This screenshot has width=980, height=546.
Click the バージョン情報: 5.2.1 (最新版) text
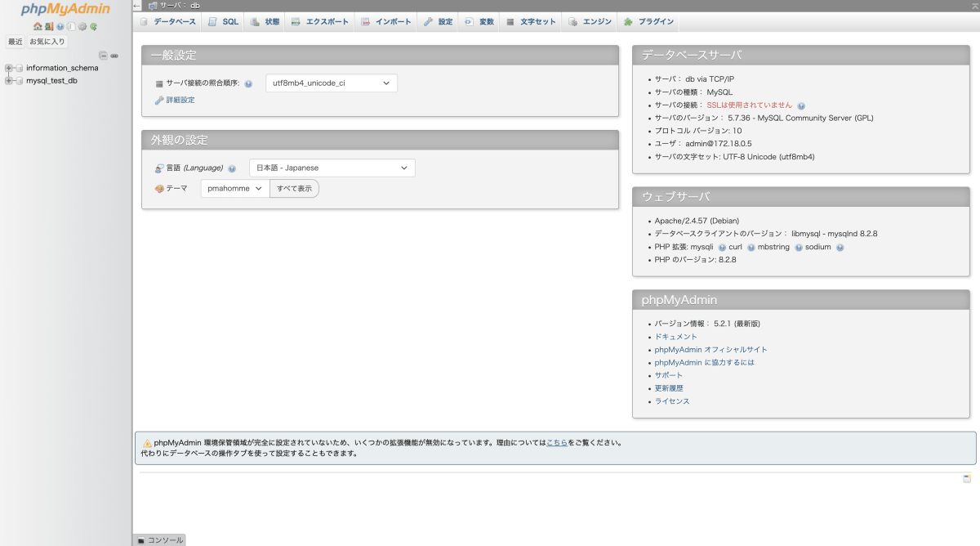tap(707, 324)
